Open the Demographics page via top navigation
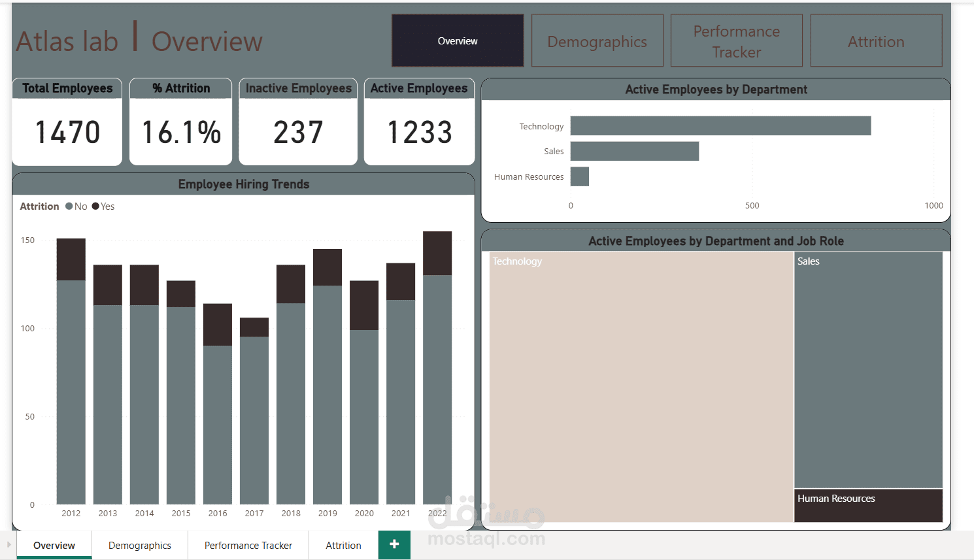 click(x=597, y=41)
